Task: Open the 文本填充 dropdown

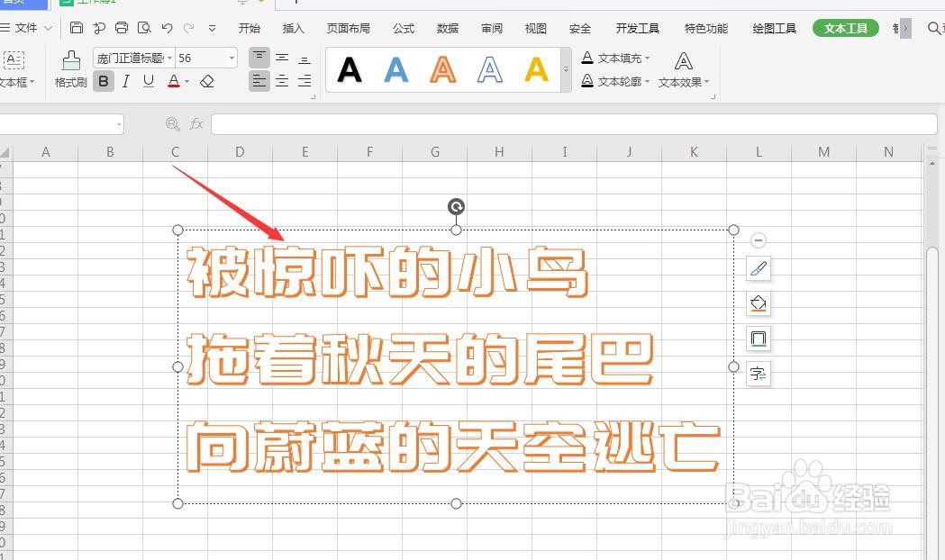Action: [x=616, y=58]
